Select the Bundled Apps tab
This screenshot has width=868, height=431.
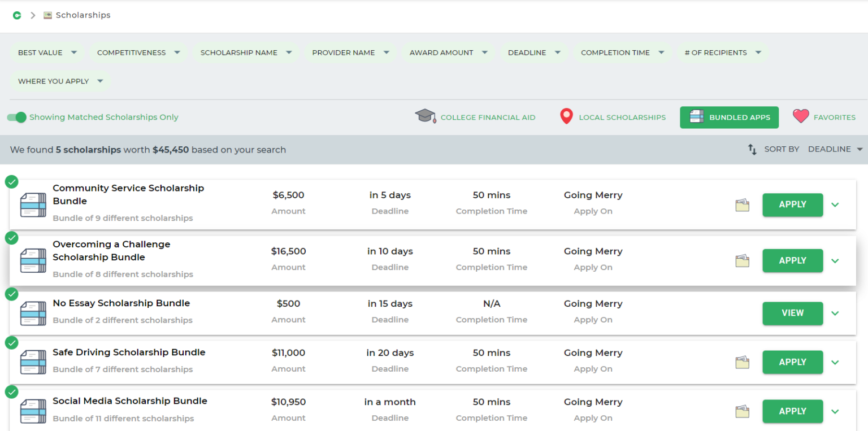(x=729, y=117)
